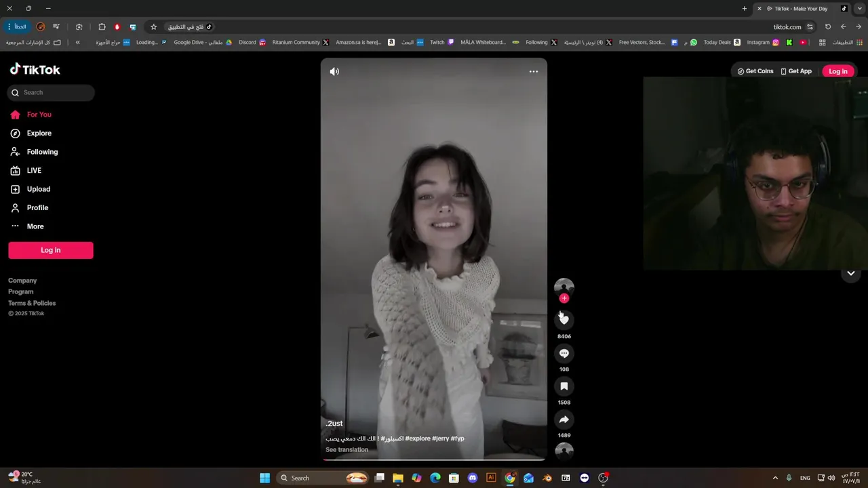Click the #fyp hashtag in caption
Viewport: 868px width, 488px height.
458,439
